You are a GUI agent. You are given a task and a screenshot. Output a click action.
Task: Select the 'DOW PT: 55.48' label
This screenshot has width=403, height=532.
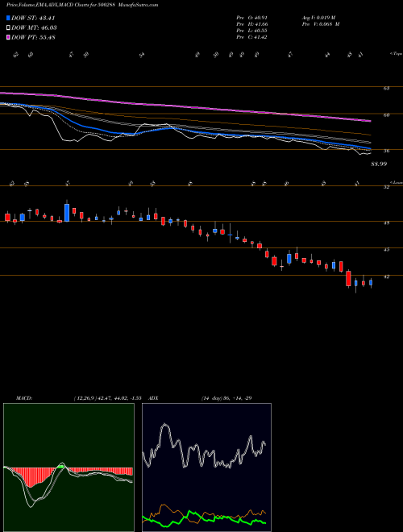33,37
